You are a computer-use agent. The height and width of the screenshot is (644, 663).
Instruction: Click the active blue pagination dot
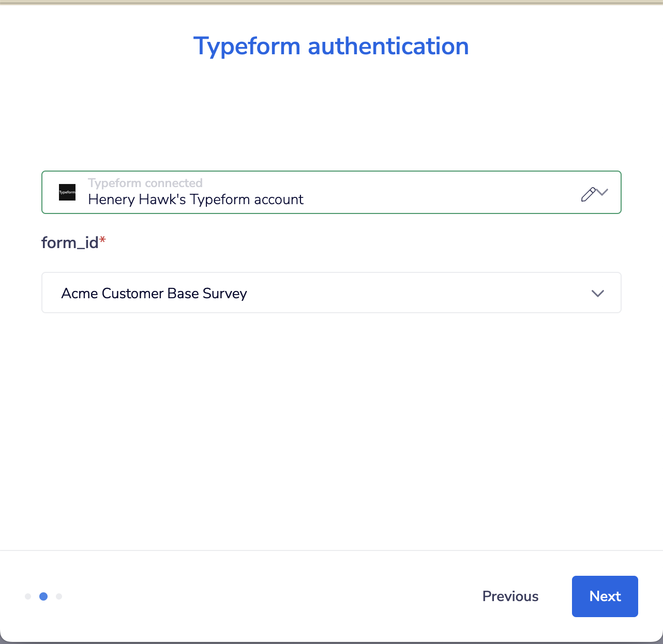click(43, 596)
